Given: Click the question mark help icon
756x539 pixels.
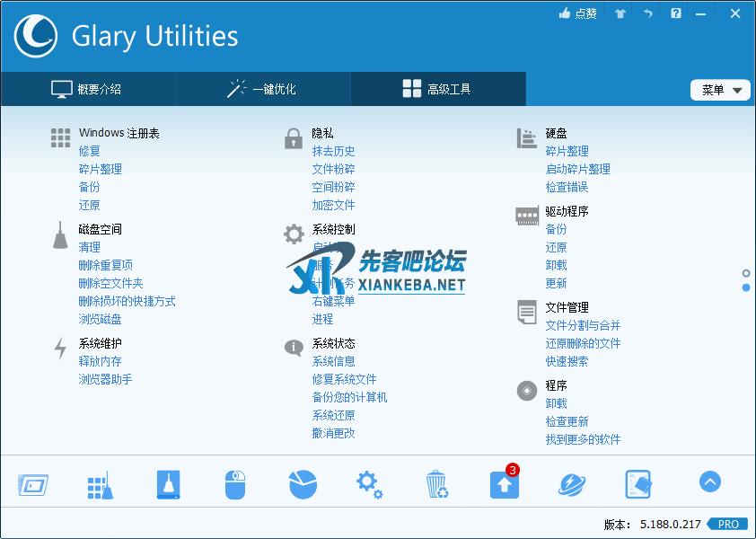Looking at the screenshot, I should pos(676,13).
